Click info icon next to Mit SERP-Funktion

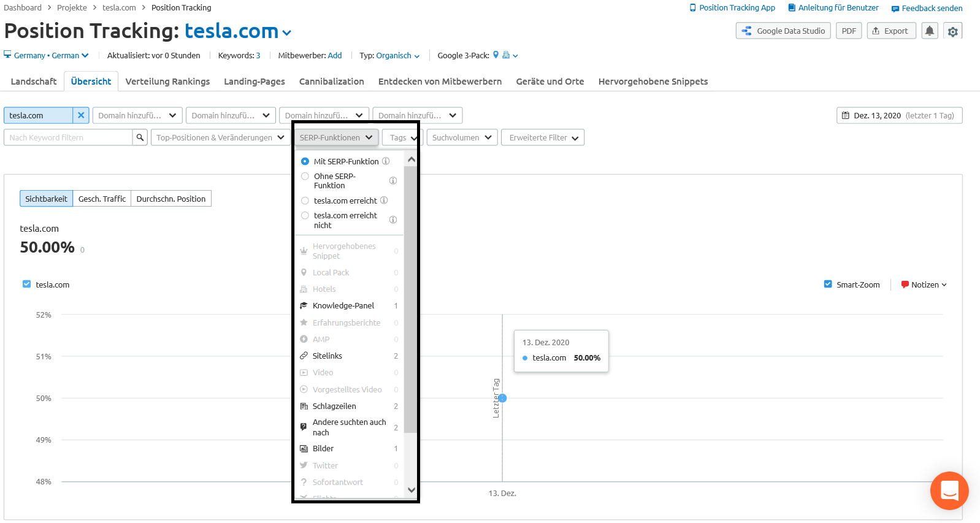[x=386, y=161]
